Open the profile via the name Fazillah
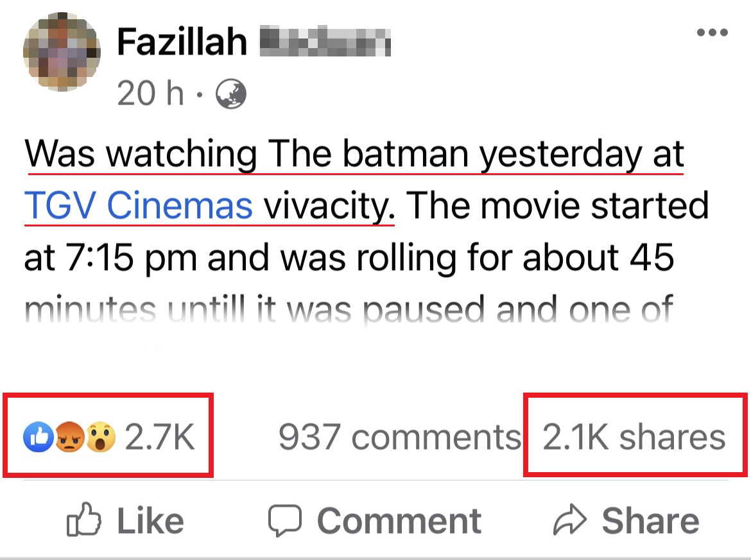751x560 pixels. tap(182, 43)
